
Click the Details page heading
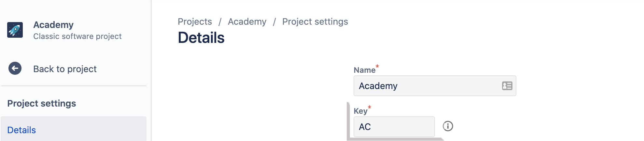(201, 38)
